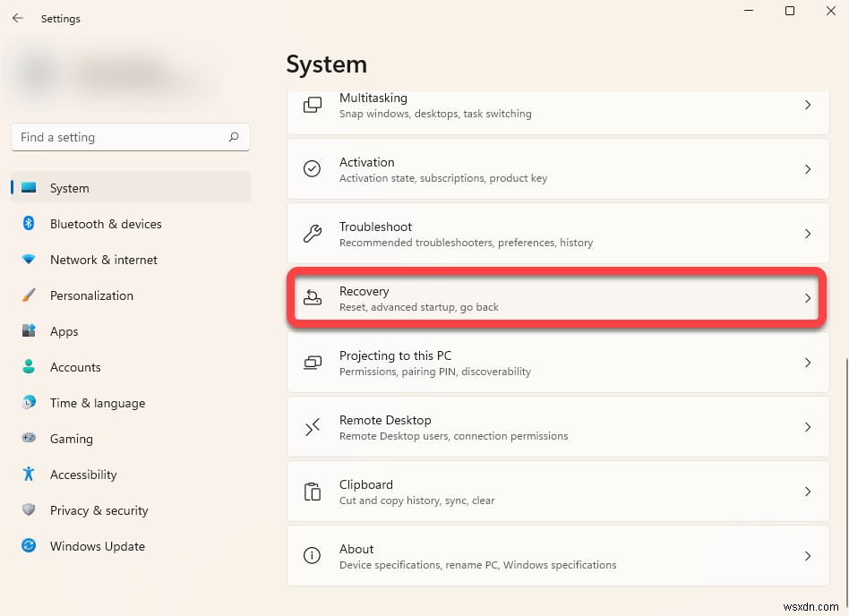849x616 pixels.
Task: Click the Apps icon in the sidebar
Action: pyautogui.click(x=28, y=331)
